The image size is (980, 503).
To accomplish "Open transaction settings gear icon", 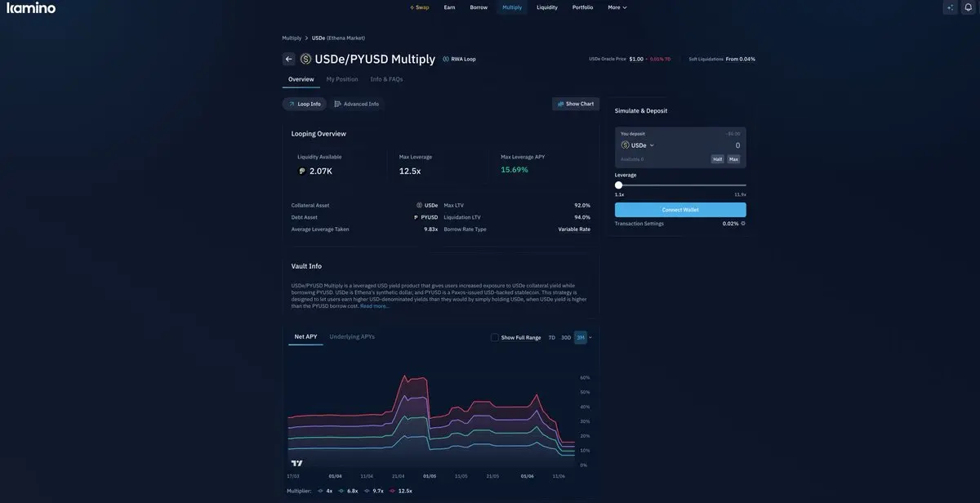I will (743, 223).
